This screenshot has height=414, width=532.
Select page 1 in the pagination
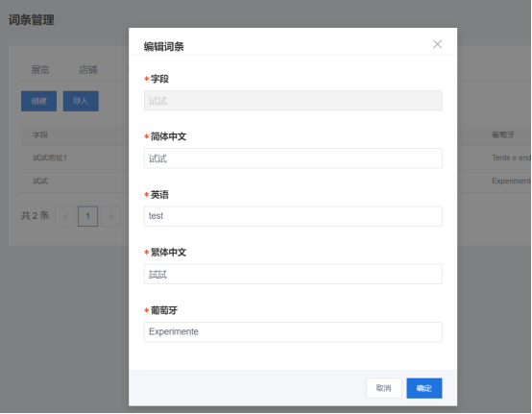click(x=88, y=216)
